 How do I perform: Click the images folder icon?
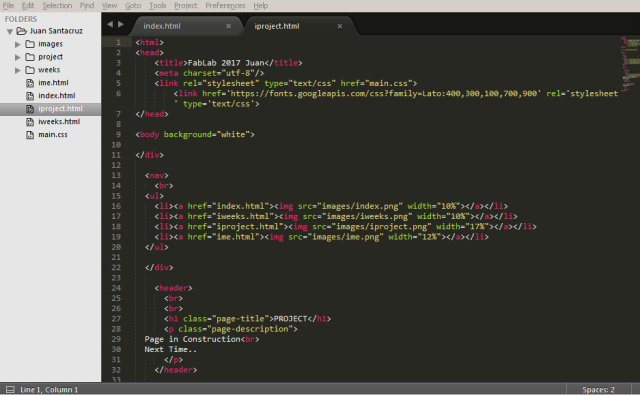[x=30, y=44]
